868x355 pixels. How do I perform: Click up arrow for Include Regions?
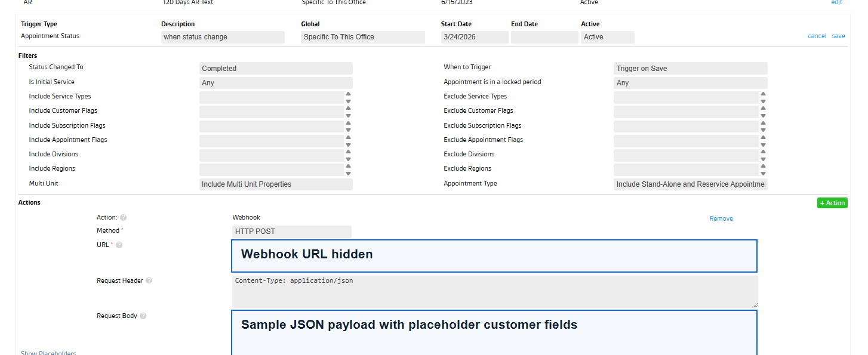(348, 166)
